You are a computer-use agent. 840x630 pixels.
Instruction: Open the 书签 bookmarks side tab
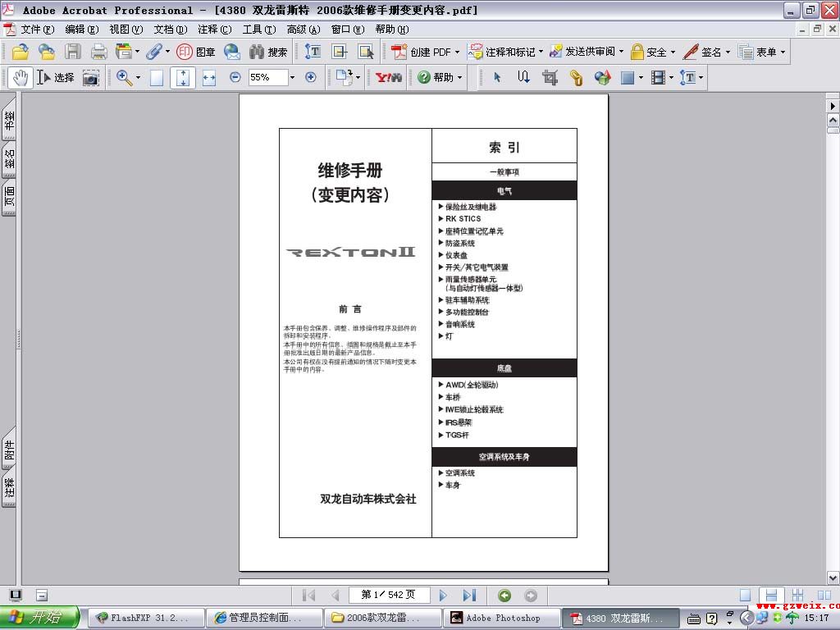(x=9, y=119)
